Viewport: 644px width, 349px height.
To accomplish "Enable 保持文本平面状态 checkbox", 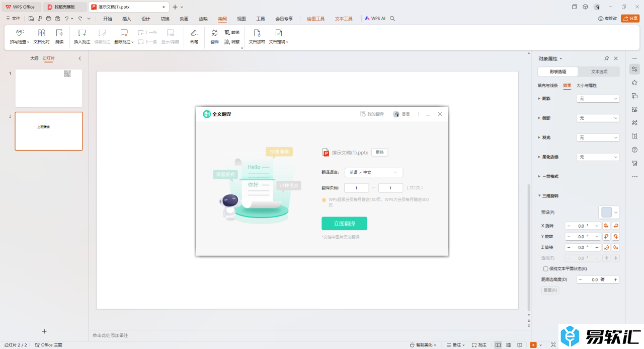I will 546,269.
